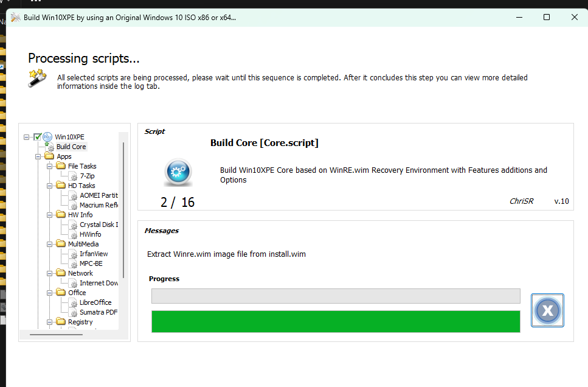This screenshot has width=588, height=387.
Task: Click the magic wand processing icon
Action: tap(37, 78)
